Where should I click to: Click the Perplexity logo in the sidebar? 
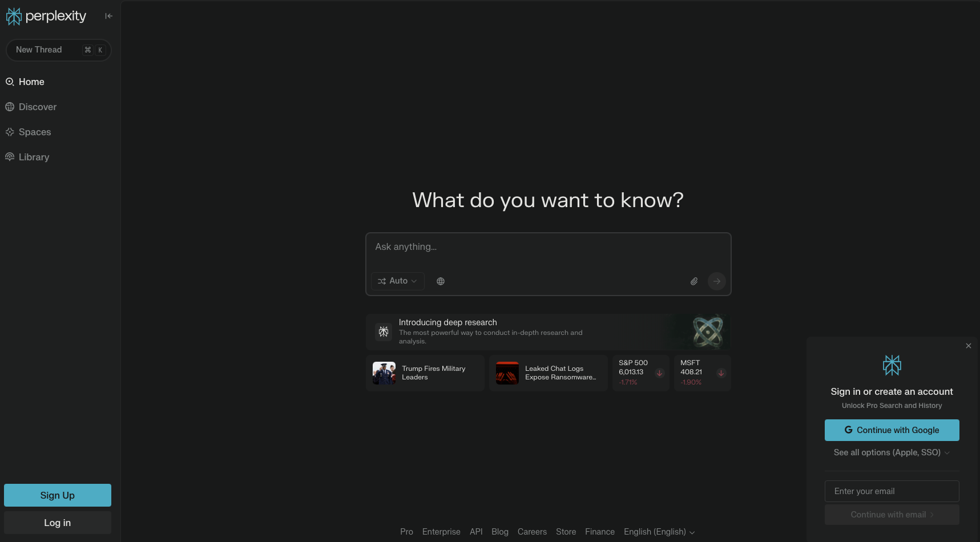pos(46,17)
